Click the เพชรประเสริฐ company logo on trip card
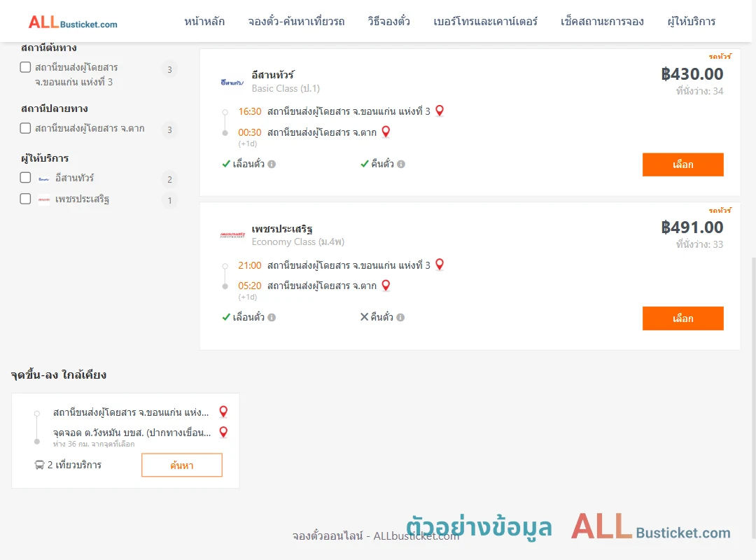Screen dimensions: 756x560 [232, 235]
